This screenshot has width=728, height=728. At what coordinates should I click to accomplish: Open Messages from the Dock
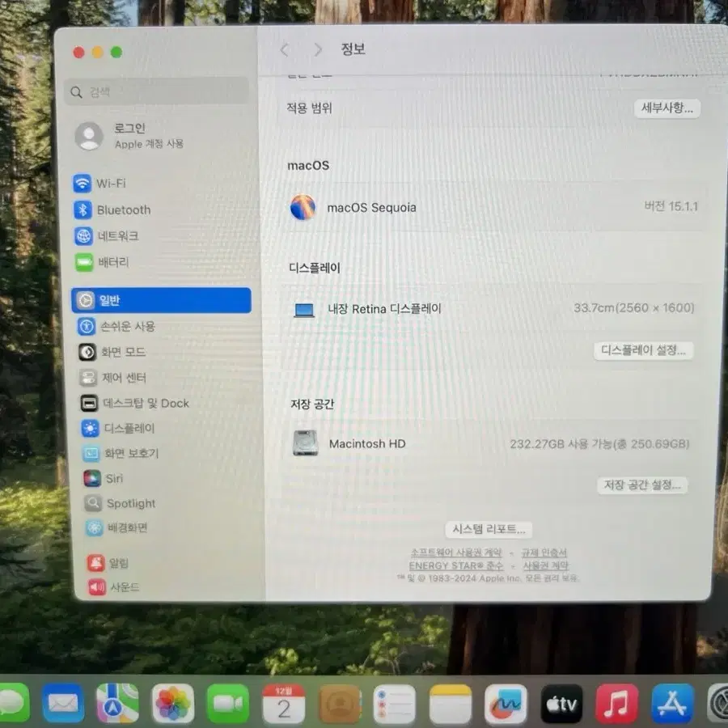(x=13, y=703)
